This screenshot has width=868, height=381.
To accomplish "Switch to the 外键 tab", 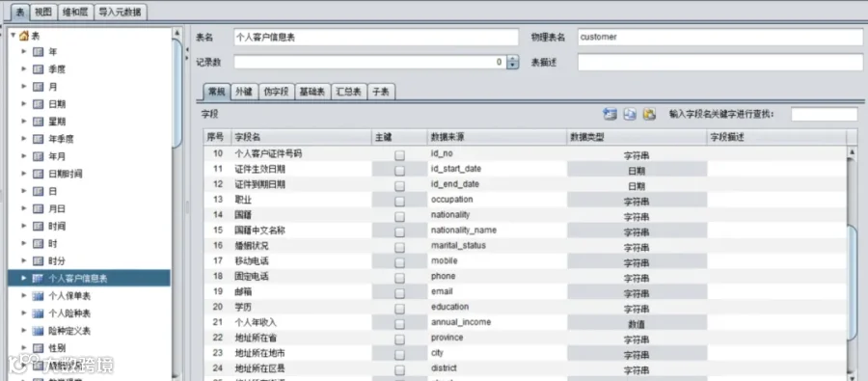I will coord(244,92).
